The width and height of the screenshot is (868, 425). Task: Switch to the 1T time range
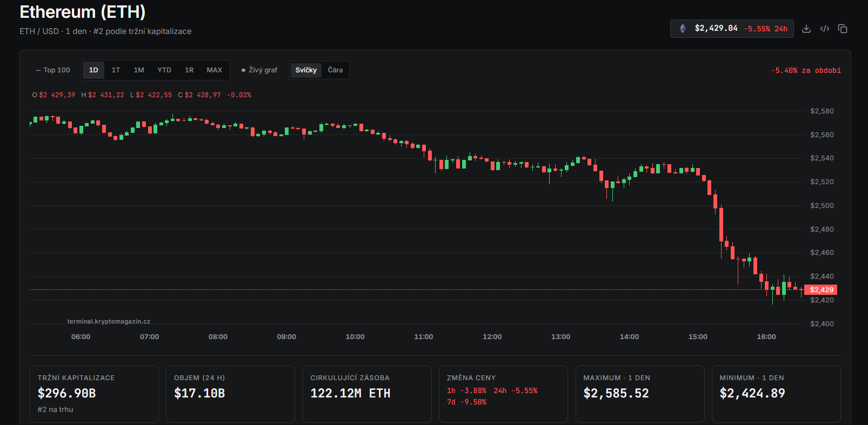[116, 70]
